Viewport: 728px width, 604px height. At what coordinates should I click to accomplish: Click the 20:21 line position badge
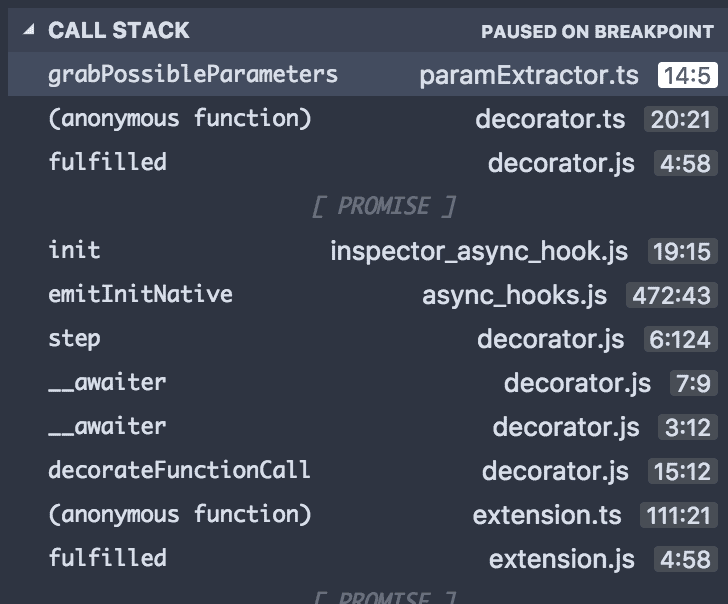coord(680,120)
